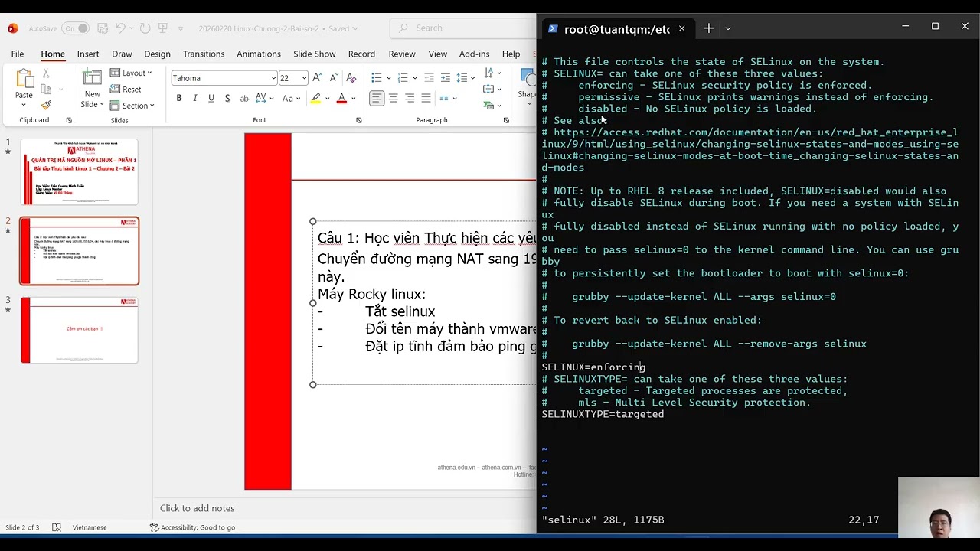Click the New Slide button
The image size is (980, 551).
92,89
